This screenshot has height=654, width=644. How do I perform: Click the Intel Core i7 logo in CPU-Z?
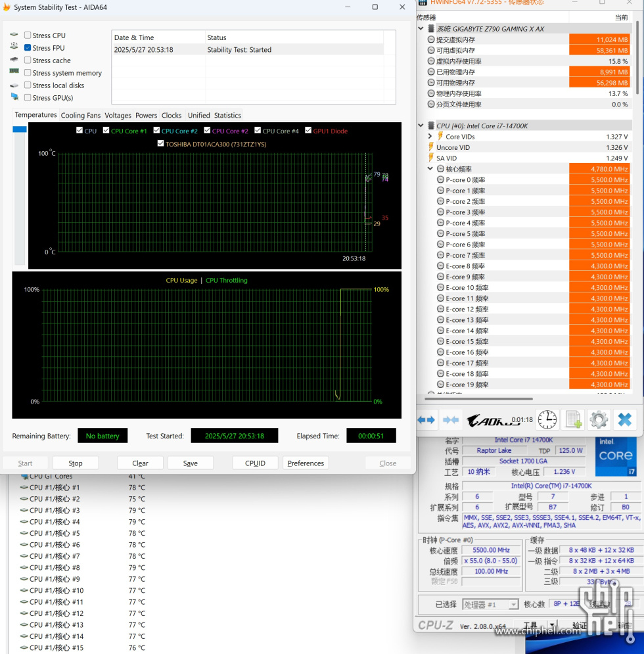tap(616, 456)
